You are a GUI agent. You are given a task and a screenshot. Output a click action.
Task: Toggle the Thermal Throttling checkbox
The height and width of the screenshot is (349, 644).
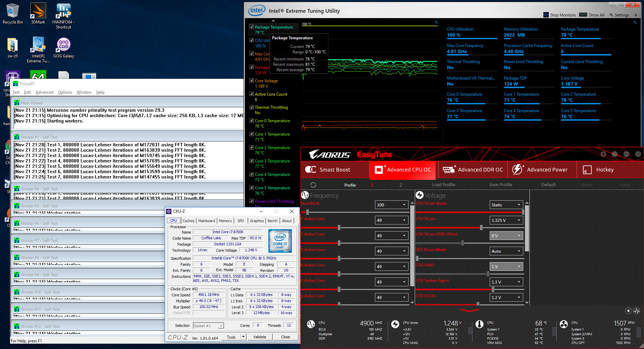tap(252, 107)
